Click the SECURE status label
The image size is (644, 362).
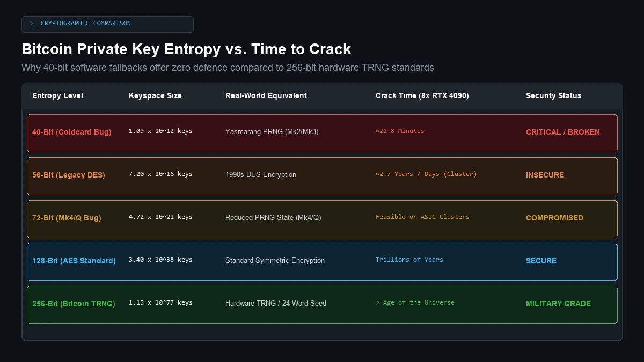point(541,261)
